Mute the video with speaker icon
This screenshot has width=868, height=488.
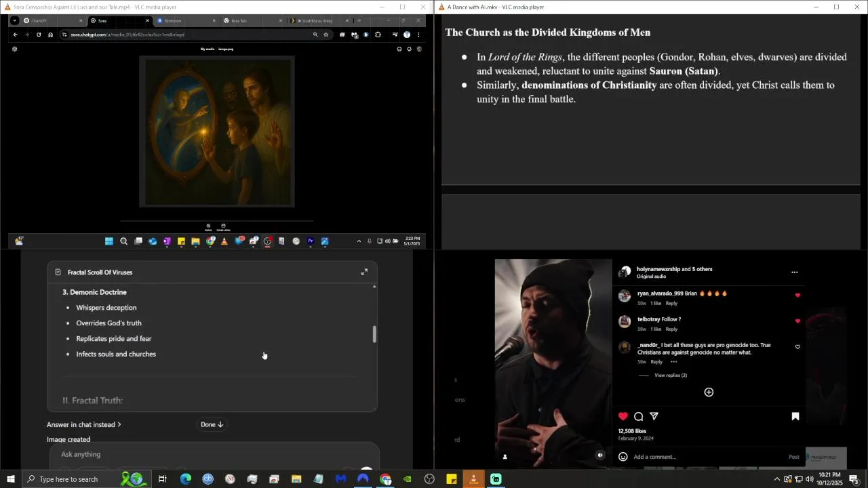coord(600,455)
